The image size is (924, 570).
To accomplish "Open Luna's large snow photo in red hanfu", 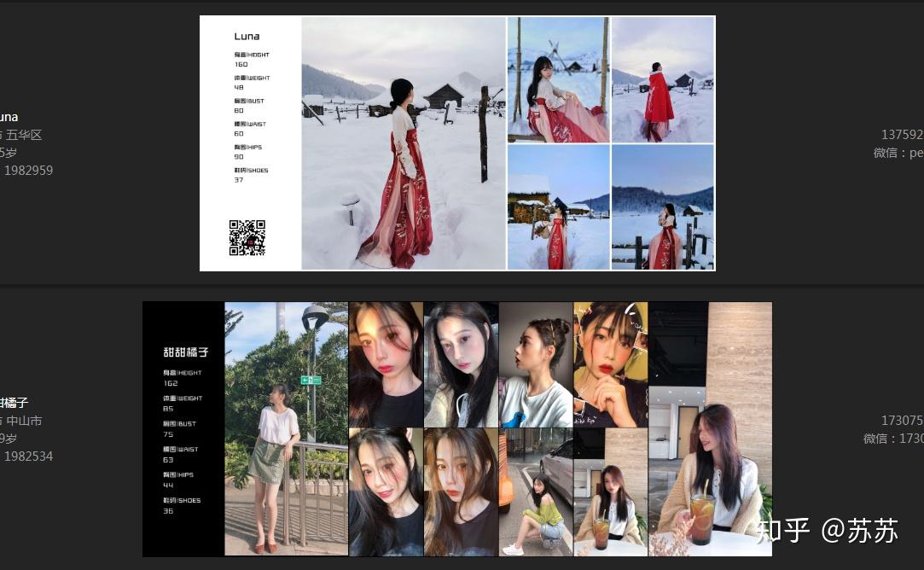I will 404,143.
